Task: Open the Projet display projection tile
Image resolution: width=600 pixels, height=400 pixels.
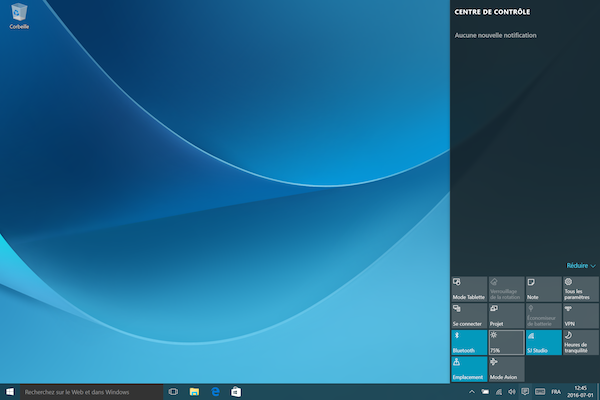Action: coord(506,316)
